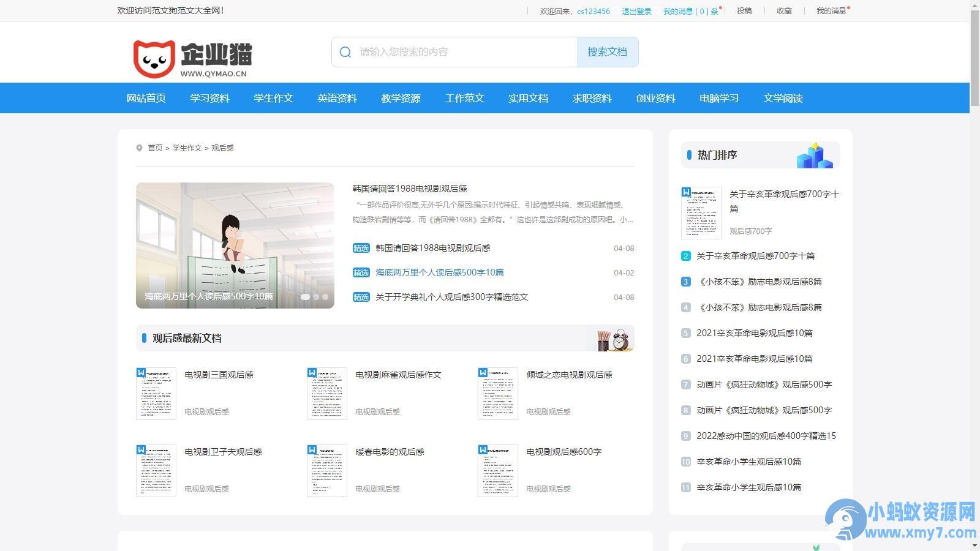
Task: Open 动画片《疯狂动物城》观后感500字 rank 7
Action: point(764,384)
